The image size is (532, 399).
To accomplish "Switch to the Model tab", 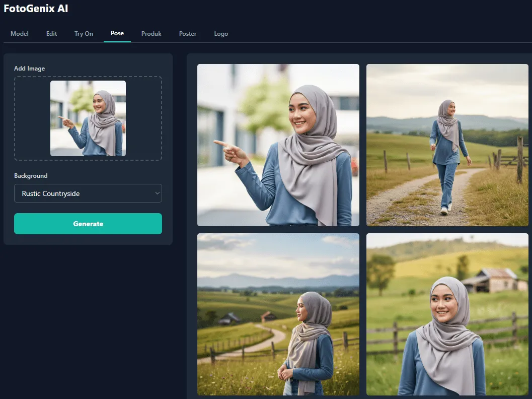I will pos(19,33).
